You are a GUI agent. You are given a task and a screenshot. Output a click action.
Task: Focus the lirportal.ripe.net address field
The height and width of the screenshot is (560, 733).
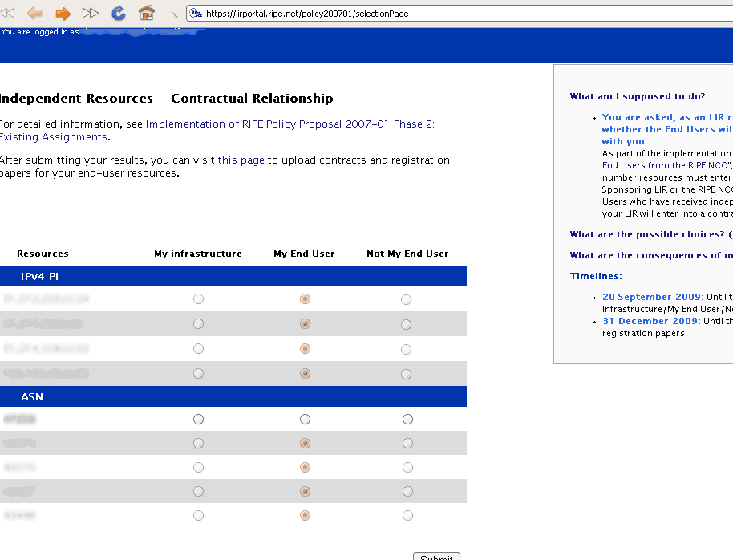460,14
